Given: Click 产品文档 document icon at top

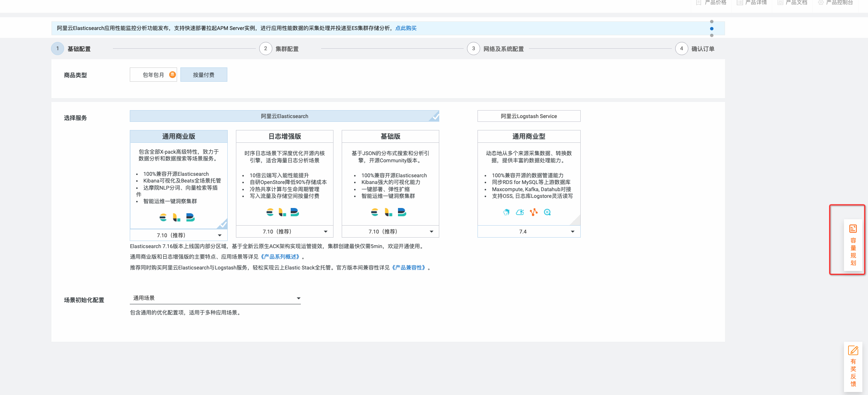Looking at the screenshot, I should click(780, 2).
